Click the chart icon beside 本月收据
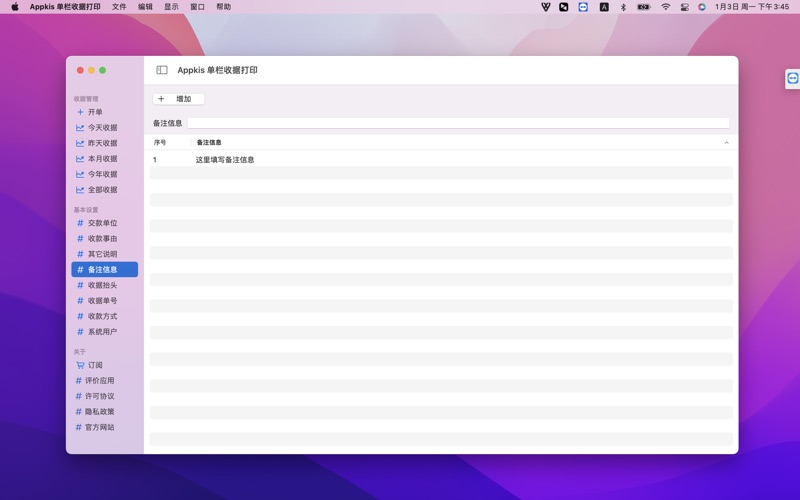 [80, 159]
